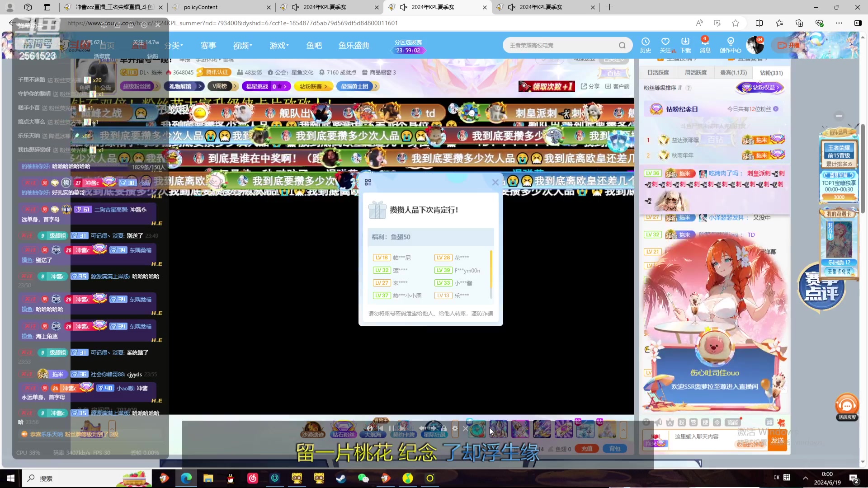The height and width of the screenshot is (488, 868).
Task: Click the search magnifier in search box
Action: click(x=622, y=45)
